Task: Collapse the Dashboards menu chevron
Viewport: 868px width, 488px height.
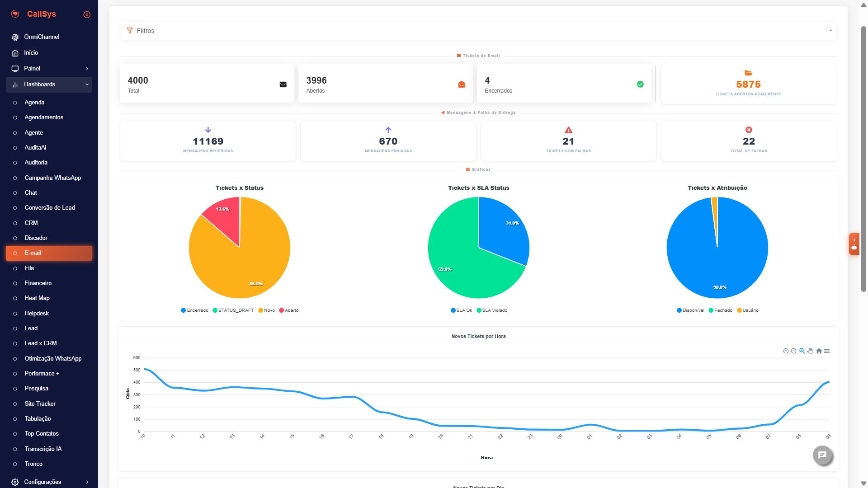Action: [x=87, y=84]
